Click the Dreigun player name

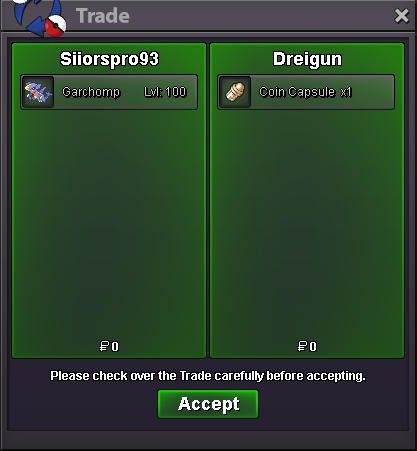click(307, 59)
